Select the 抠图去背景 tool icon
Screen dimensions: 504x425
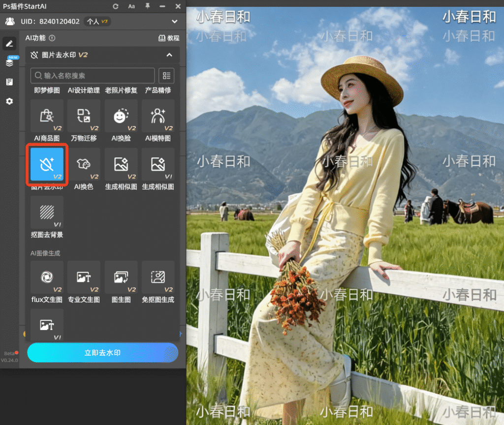tap(47, 212)
